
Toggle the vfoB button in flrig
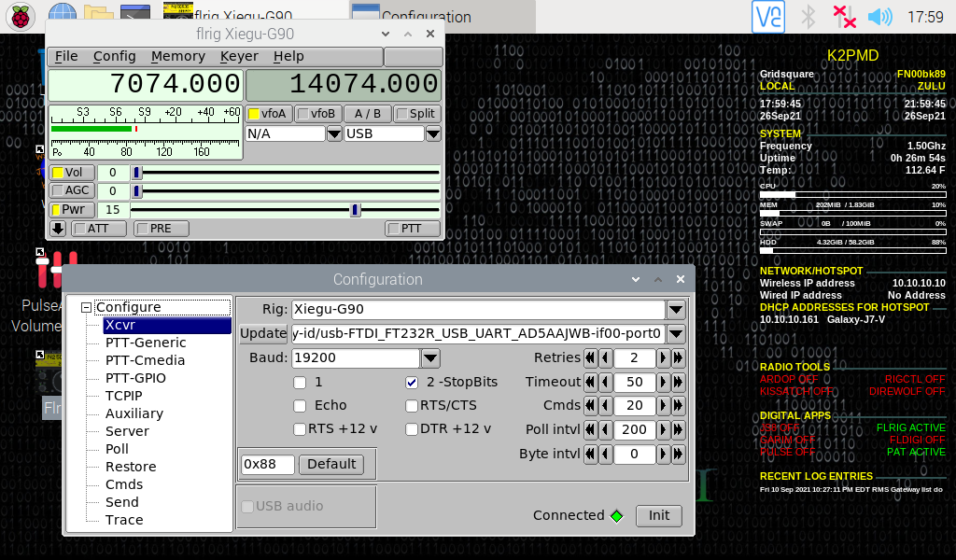click(x=317, y=113)
